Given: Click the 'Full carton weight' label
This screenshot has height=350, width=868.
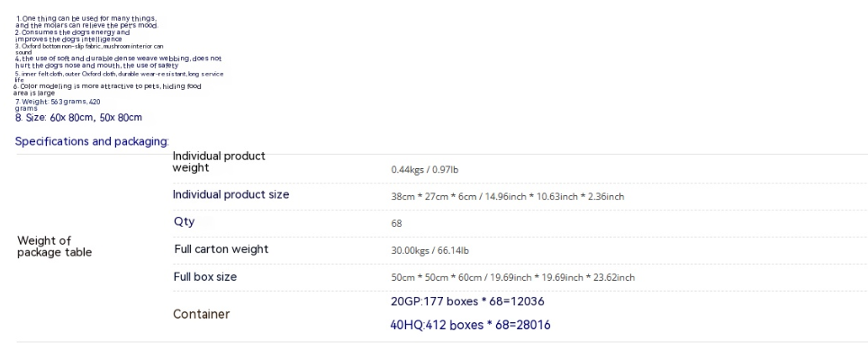Looking at the screenshot, I should click(x=221, y=249).
